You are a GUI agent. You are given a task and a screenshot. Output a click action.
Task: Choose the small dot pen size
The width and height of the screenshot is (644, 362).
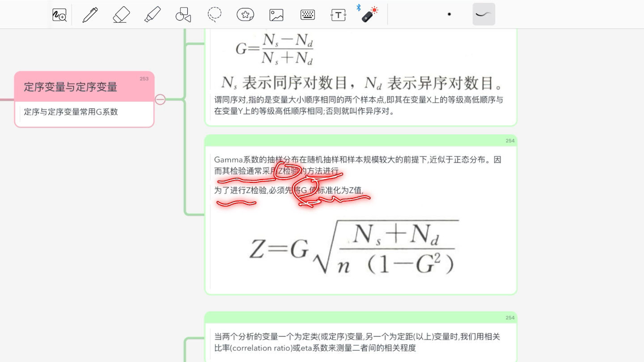point(449,14)
